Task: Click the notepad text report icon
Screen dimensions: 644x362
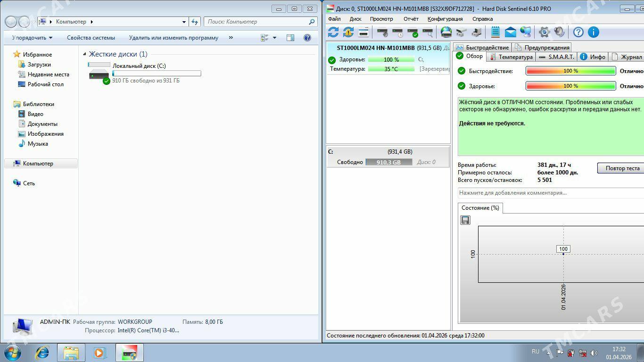Action: click(495, 32)
